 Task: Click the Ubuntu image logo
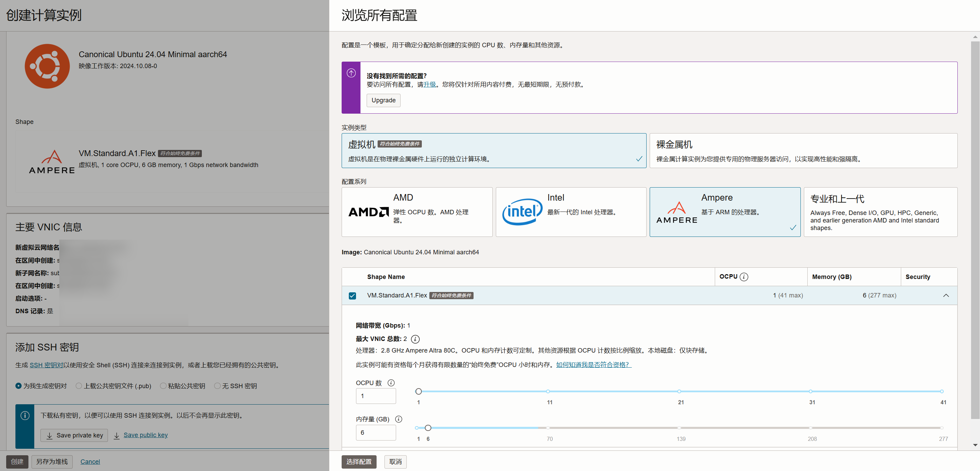tap(47, 66)
